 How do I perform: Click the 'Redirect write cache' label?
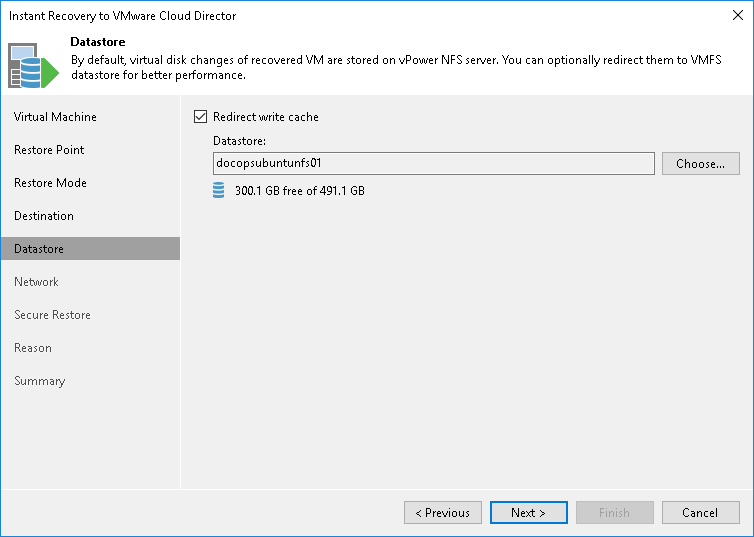(x=265, y=117)
